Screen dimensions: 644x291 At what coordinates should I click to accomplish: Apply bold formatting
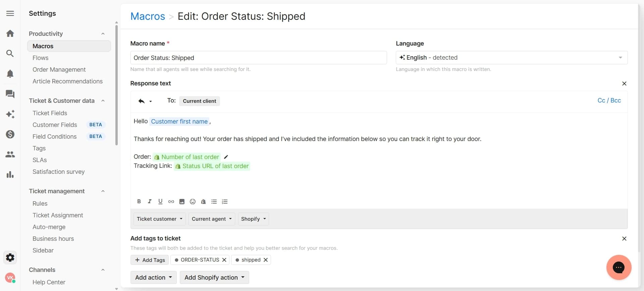pos(139,202)
